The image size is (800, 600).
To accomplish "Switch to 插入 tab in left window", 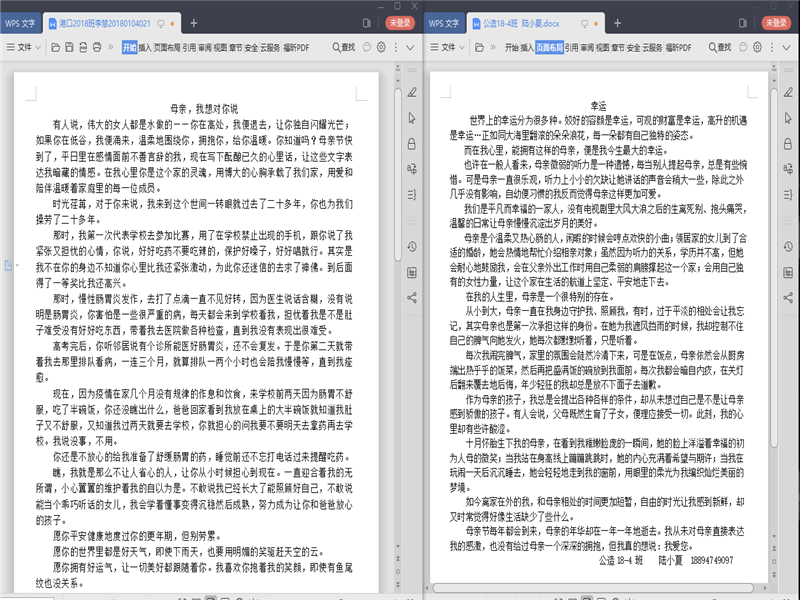I will [x=145, y=47].
